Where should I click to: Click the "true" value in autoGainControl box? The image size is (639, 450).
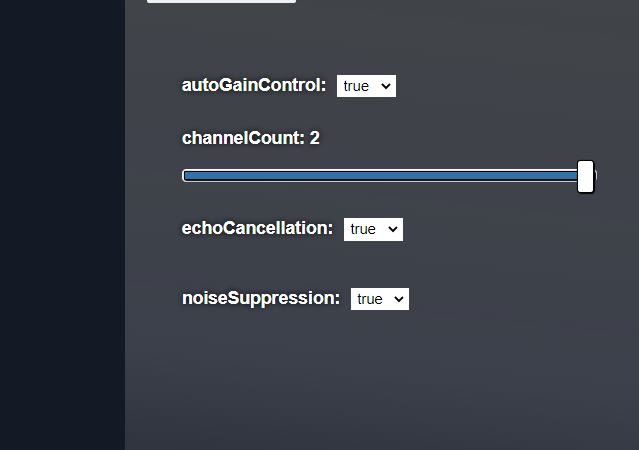[356, 86]
